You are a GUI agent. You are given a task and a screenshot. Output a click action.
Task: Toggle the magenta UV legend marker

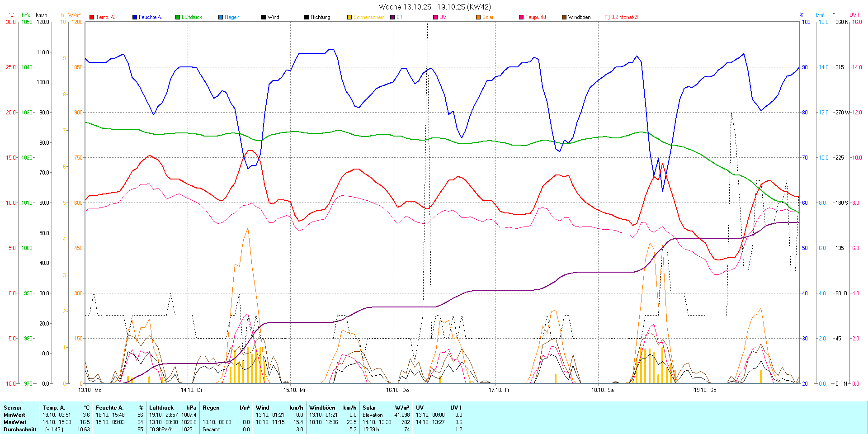pos(435,17)
